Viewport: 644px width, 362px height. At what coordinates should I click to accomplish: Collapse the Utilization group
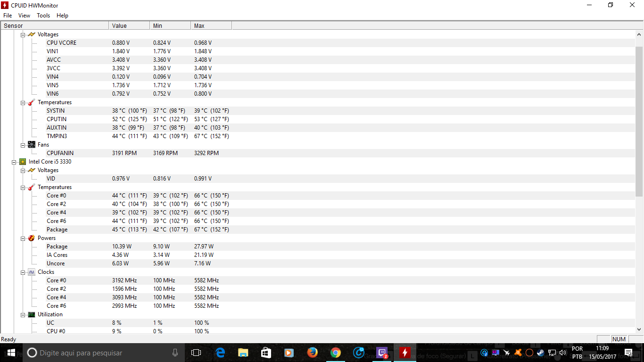[x=23, y=314]
